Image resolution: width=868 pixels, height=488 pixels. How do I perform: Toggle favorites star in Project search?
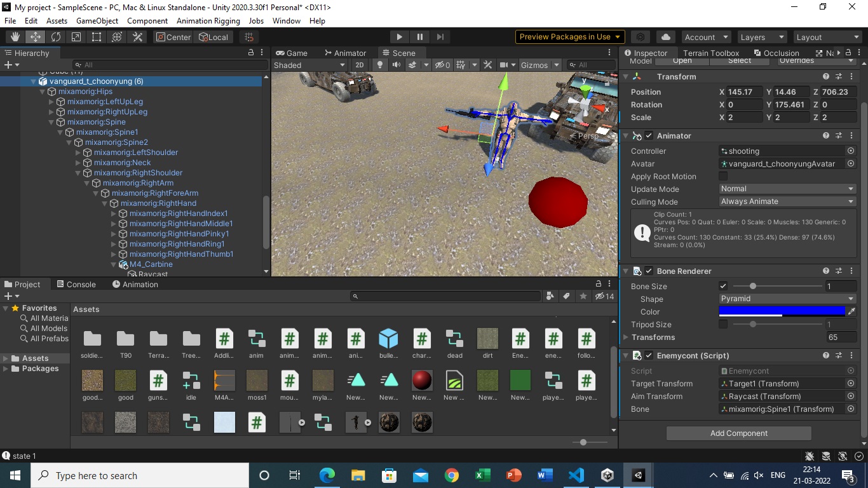click(x=583, y=296)
